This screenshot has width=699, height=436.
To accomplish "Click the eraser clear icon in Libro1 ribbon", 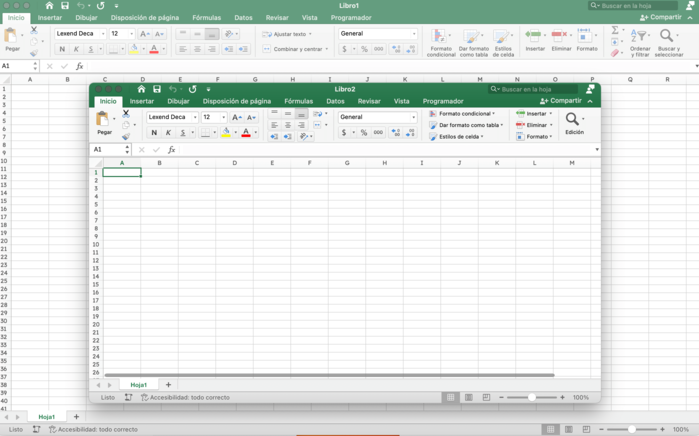I will [615, 53].
